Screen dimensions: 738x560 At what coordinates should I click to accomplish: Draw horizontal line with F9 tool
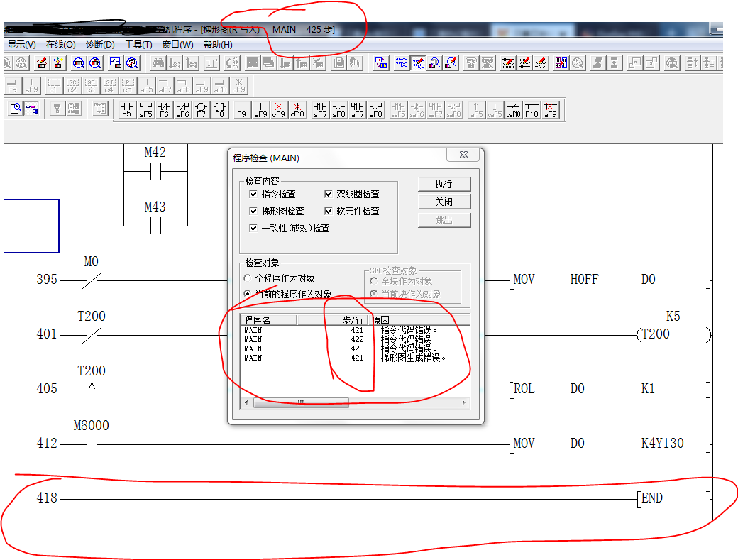click(x=242, y=109)
